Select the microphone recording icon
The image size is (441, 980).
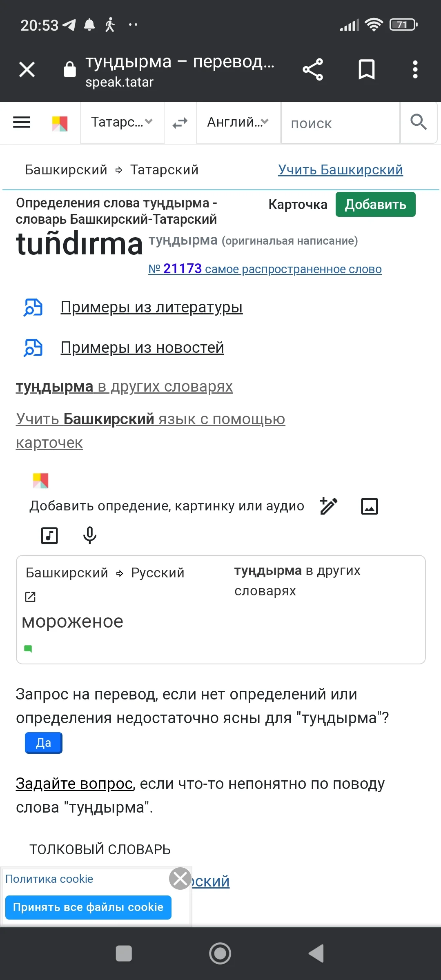(x=89, y=535)
